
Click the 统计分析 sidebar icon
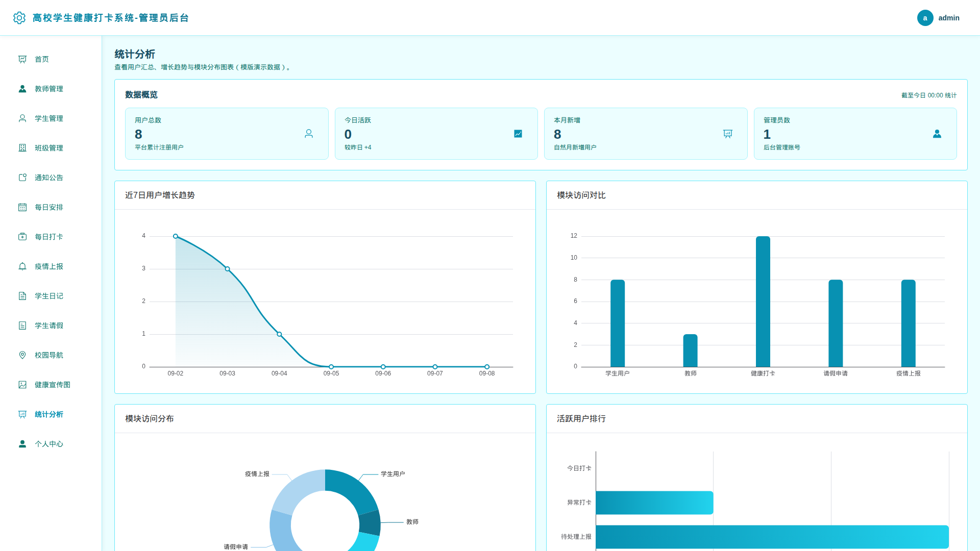(x=22, y=414)
